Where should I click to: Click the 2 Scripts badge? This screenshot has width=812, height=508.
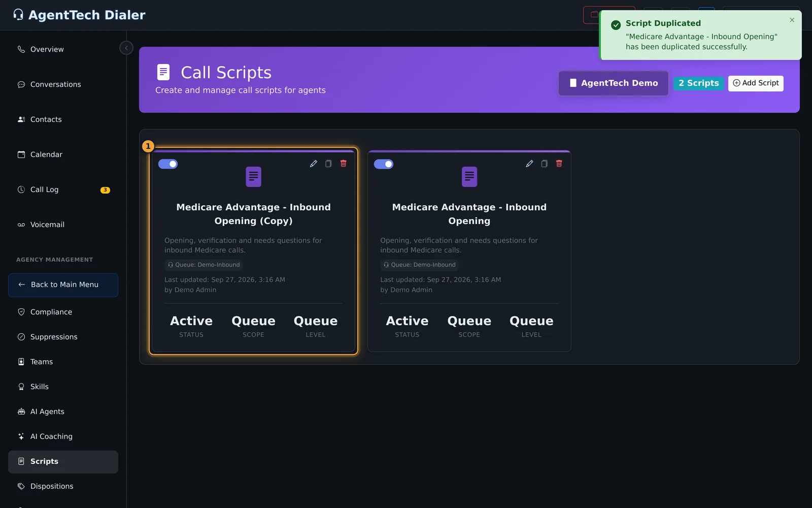[x=699, y=83]
